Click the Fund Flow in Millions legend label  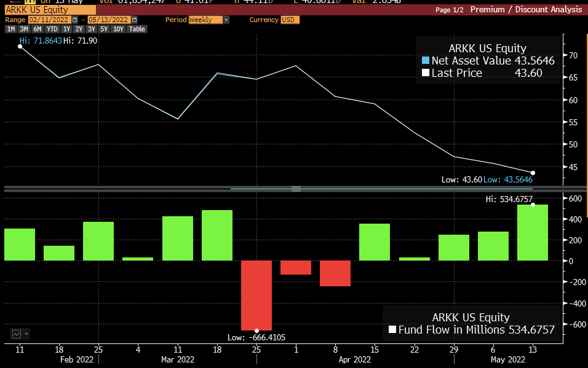[x=452, y=330]
